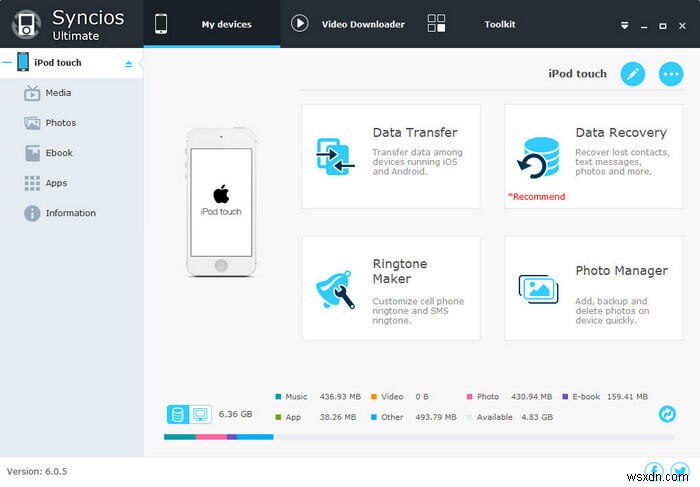This screenshot has width=700, height=487.
Task: Click the Photo pink swatch legend
Action: tap(469, 396)
